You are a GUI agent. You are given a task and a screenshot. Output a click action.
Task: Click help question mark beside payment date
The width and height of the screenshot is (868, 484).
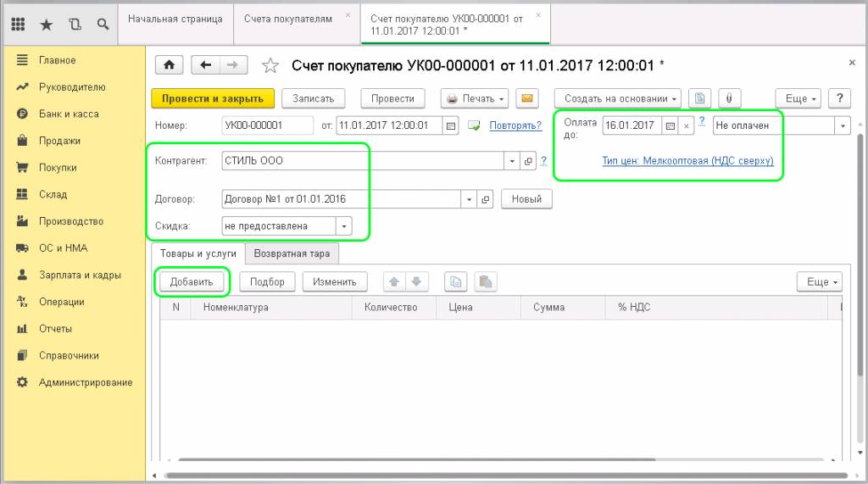[x=702, y=121]
